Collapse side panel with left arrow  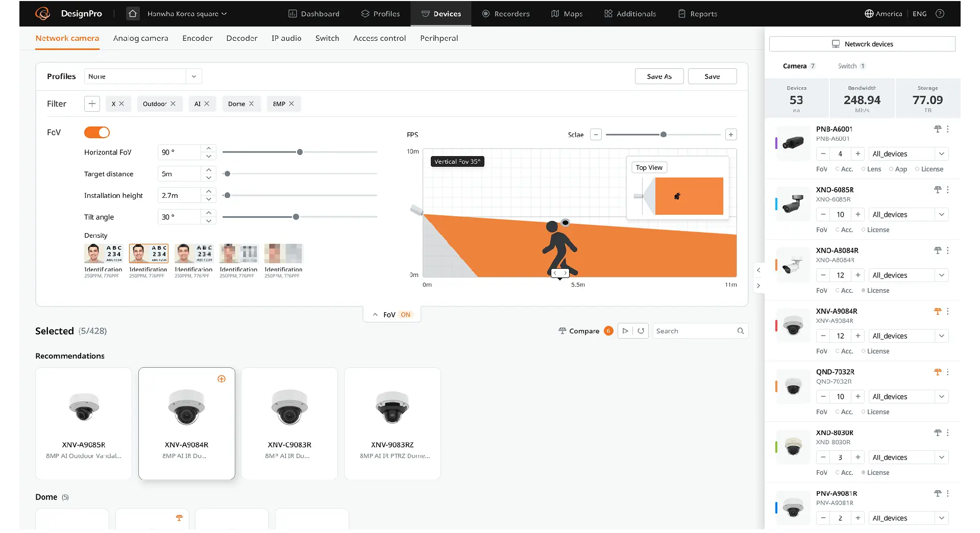(x=758, y=270)
